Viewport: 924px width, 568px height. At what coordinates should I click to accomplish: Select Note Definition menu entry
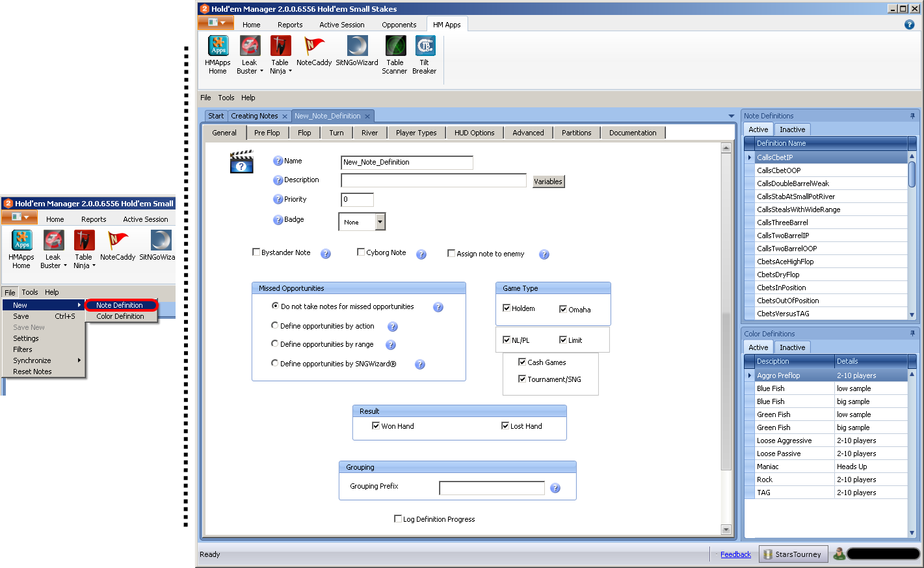coord(121,305)
